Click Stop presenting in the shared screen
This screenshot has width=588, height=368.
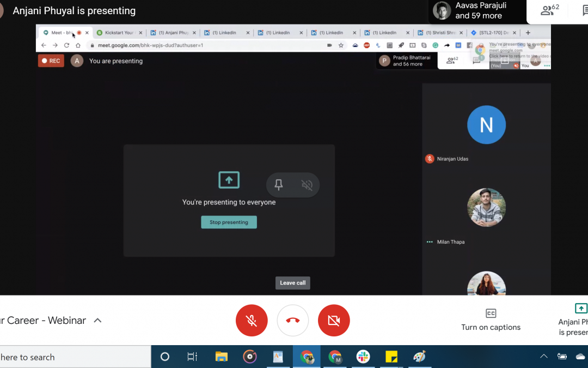coord(229,222)
